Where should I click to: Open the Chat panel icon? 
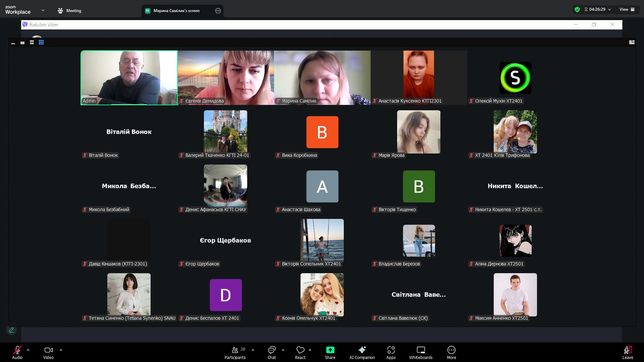tap(272, 350)
